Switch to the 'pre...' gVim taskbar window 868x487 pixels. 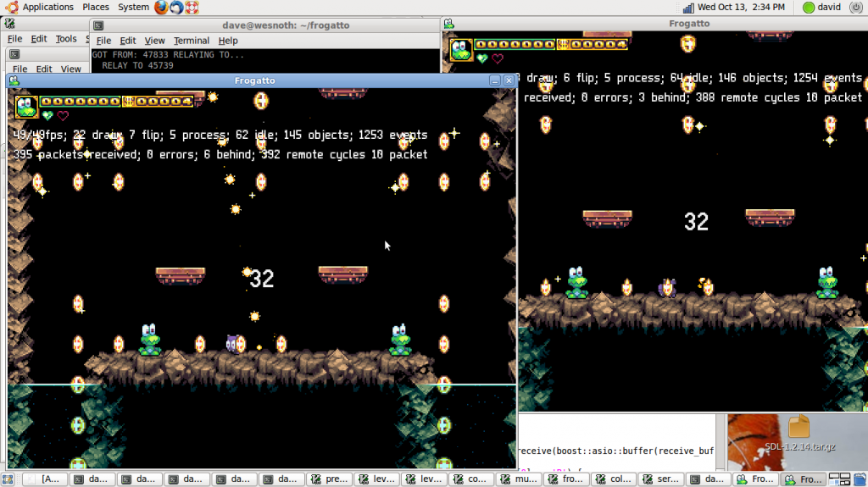click(329, 479)
